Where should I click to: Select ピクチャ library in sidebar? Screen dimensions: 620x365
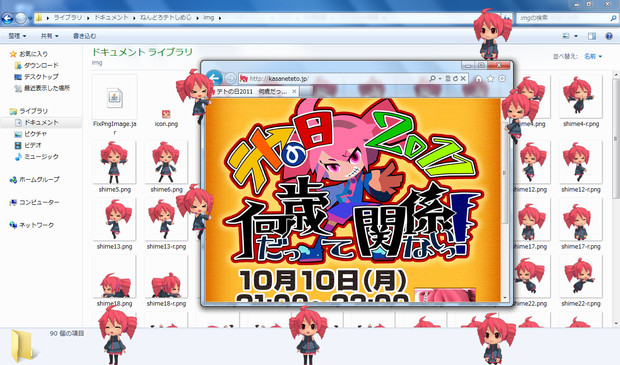point(35,134)
